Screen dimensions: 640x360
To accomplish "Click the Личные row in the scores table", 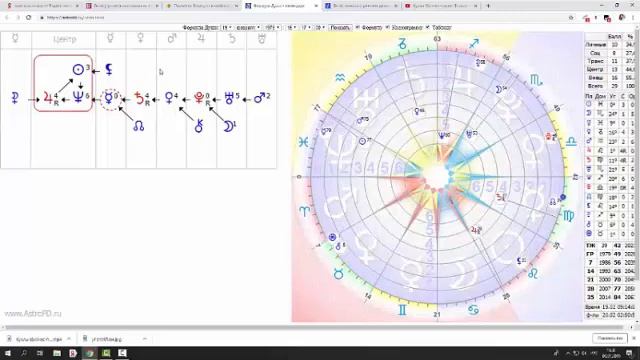I will [611, 44].
